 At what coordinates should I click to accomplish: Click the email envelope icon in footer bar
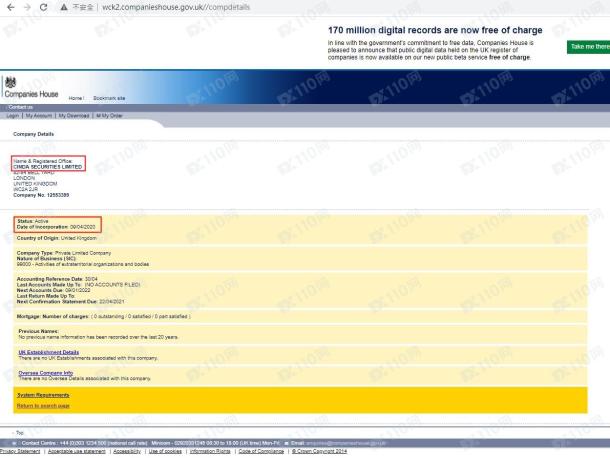[x=286, y=443]
